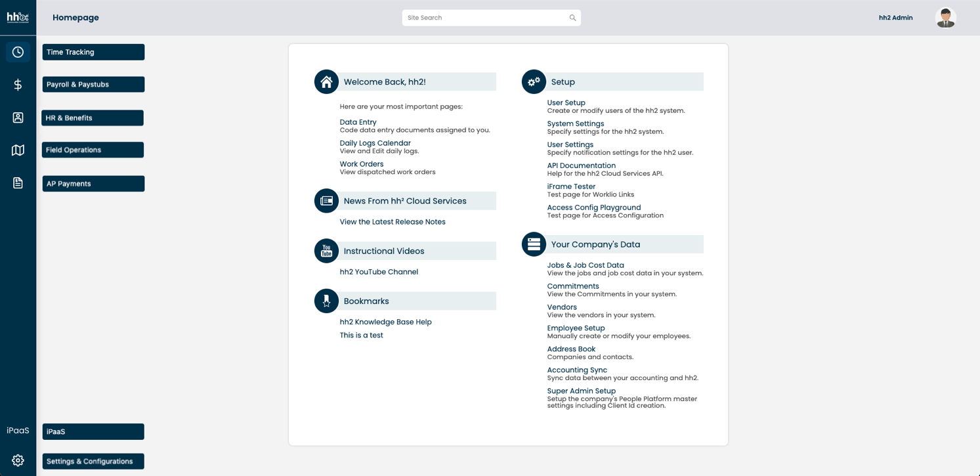Click the hh2 logo in top corner
Screen dimensions: 980x476
(x=18, y=18)
